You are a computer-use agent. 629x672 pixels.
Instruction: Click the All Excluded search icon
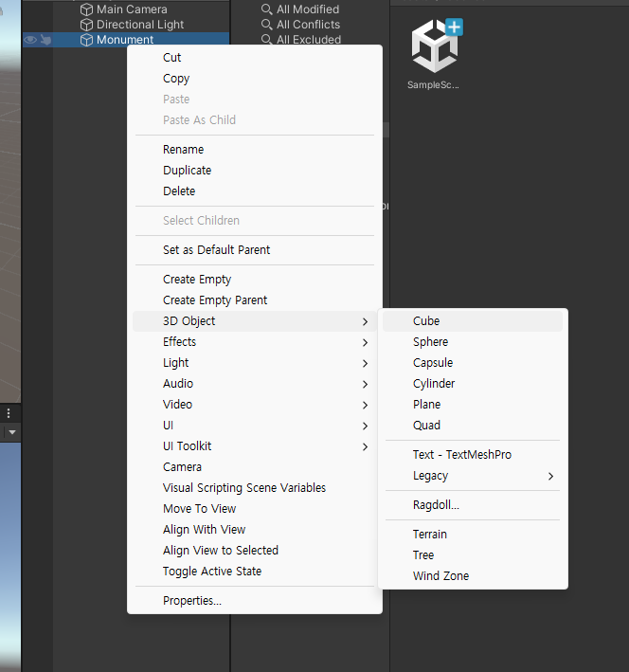pyautogui.click(x=266, y=40)
